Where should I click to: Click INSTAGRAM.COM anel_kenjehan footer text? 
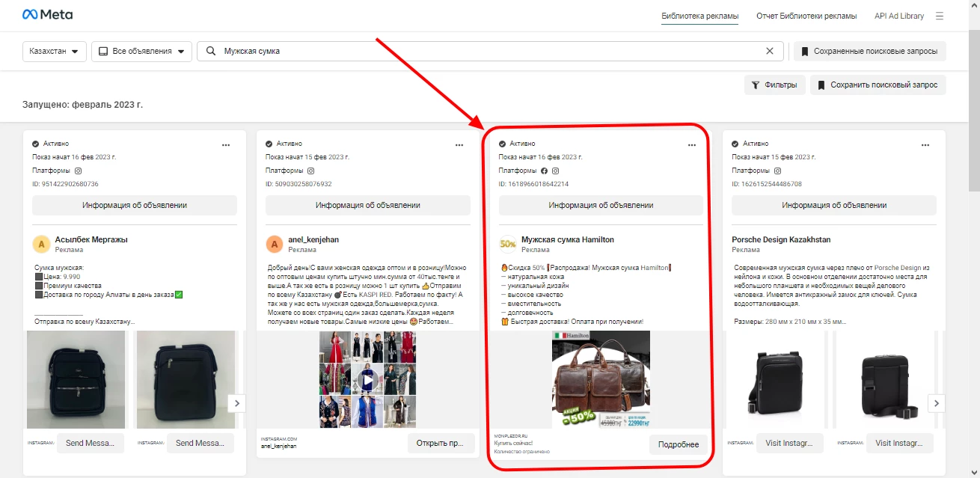pyautogui.click(x=279, y=442)
